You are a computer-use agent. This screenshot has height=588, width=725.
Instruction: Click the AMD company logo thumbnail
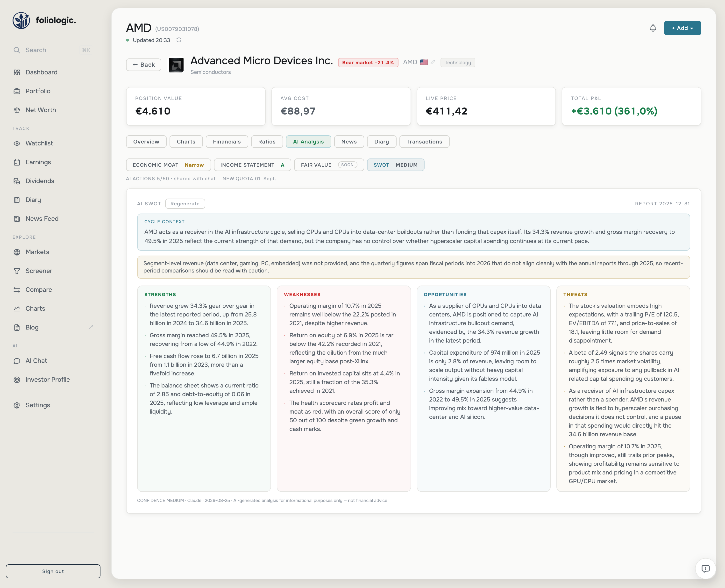click(176, 65)
